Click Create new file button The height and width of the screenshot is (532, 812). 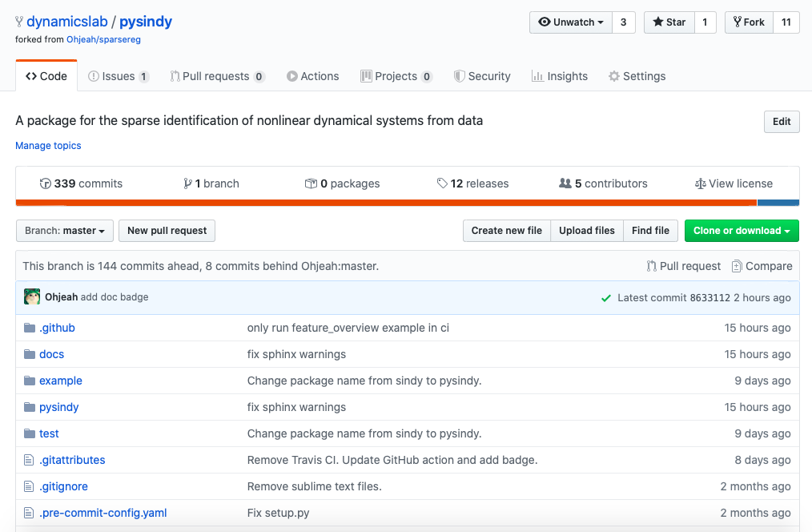click(506, 231)
